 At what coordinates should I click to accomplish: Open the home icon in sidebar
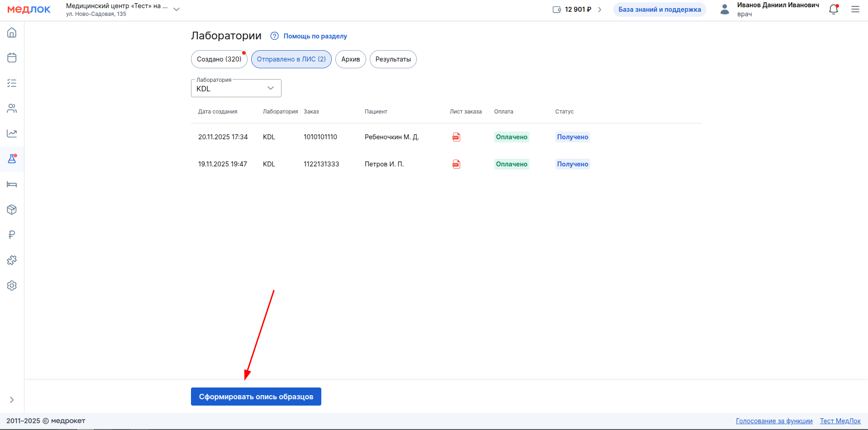click(x=12, y=33)
